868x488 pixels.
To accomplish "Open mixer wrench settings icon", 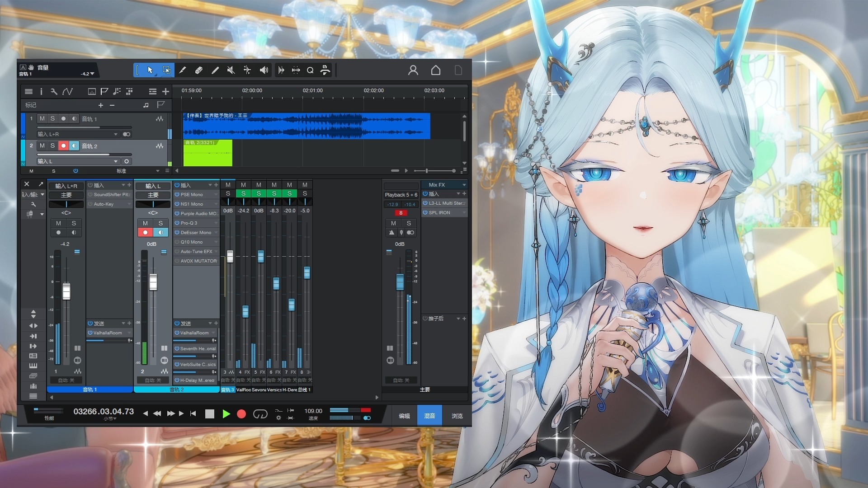I will [x=33, y=204].
